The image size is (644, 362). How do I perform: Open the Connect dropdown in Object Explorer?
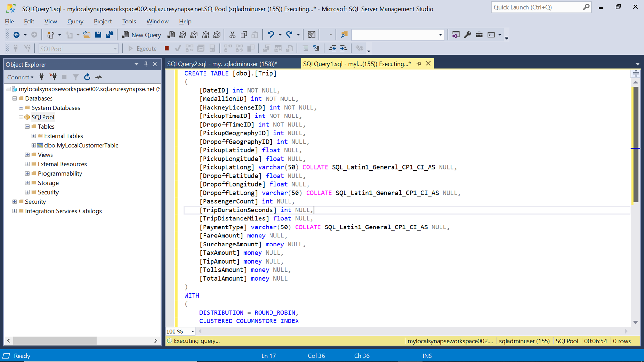click(x=20, y=77)
